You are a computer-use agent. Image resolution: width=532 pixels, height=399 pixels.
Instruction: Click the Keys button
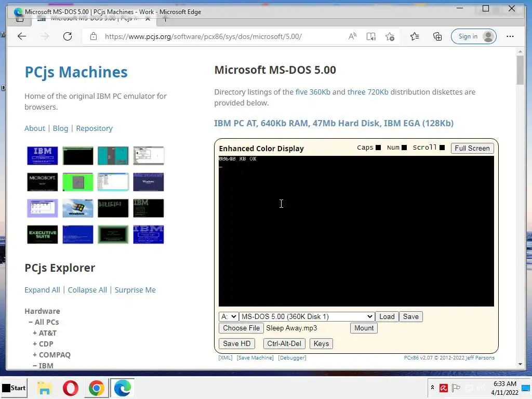(321, 344)
